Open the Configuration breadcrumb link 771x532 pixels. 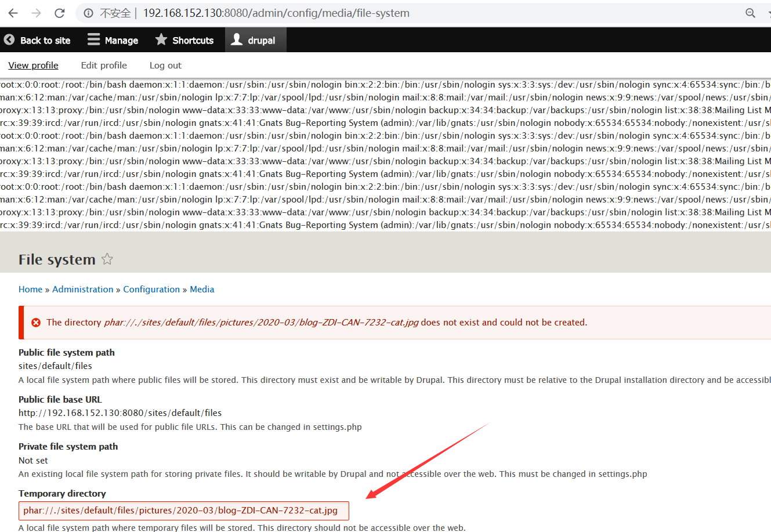point(151,289)
